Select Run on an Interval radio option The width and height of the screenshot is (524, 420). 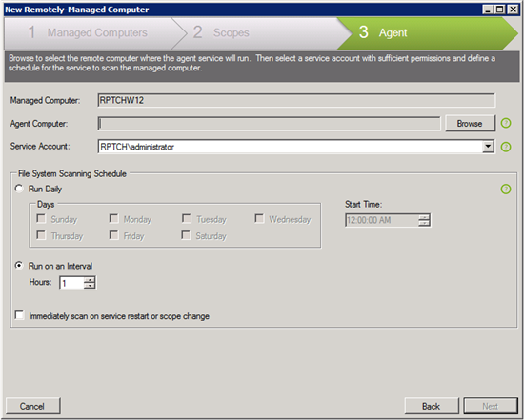coord(19,266)
